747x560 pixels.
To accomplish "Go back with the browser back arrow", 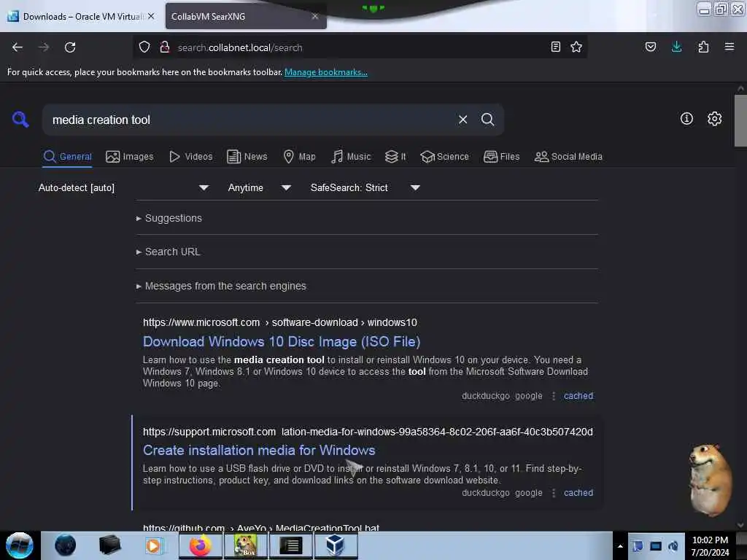I will pyautogui.click(x=18, y=47).
